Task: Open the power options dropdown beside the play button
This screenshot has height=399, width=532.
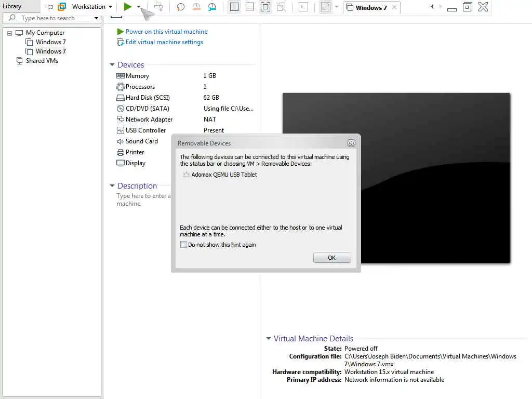Action: click(x=139, y=7)
